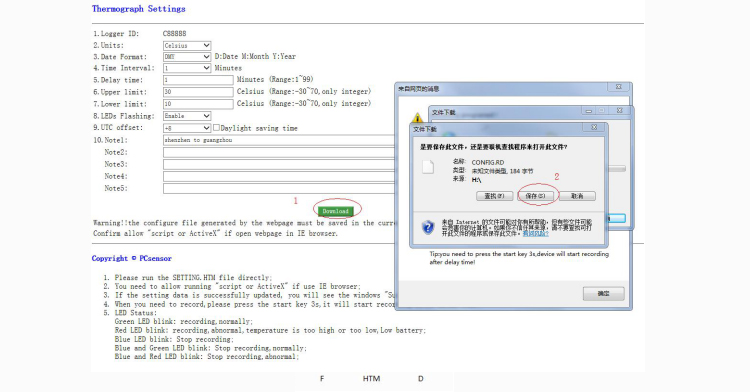
Task: Click the Lower limit input field
Action: pos(198,104)
